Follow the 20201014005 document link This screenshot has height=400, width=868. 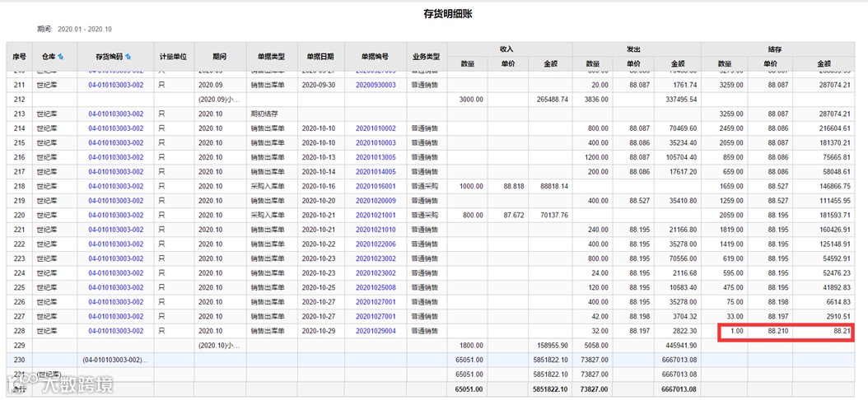tap(376, 171)
